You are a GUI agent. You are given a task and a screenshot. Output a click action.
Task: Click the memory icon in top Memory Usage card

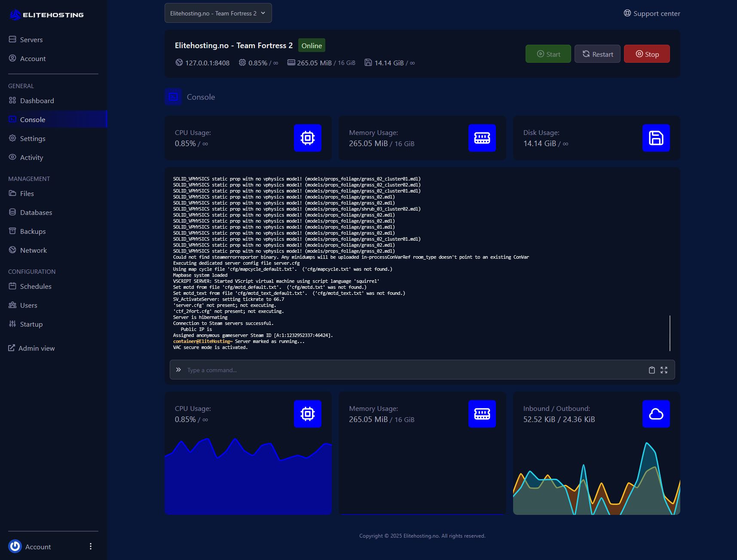[x=482, y=138]
